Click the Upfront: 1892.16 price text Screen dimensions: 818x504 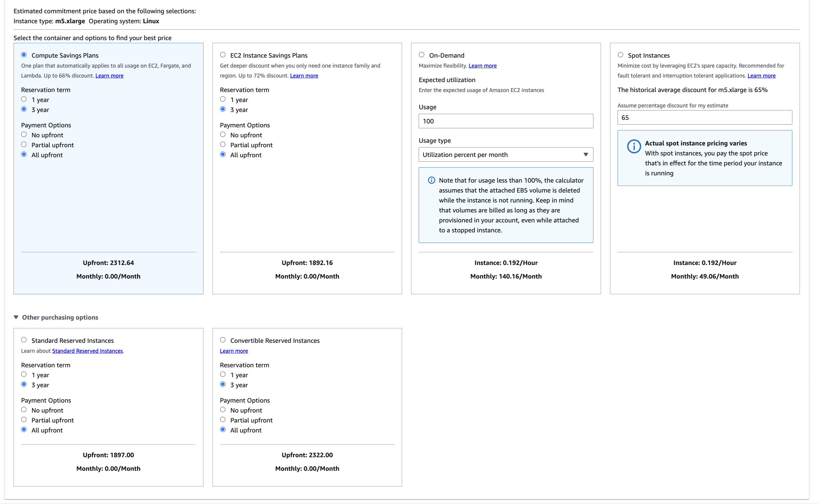click(307, 263)
